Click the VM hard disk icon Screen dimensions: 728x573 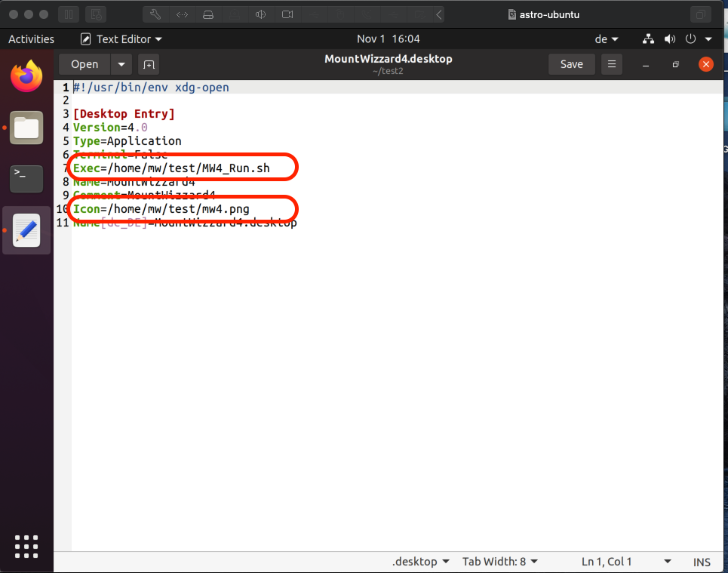pos(208,14)
